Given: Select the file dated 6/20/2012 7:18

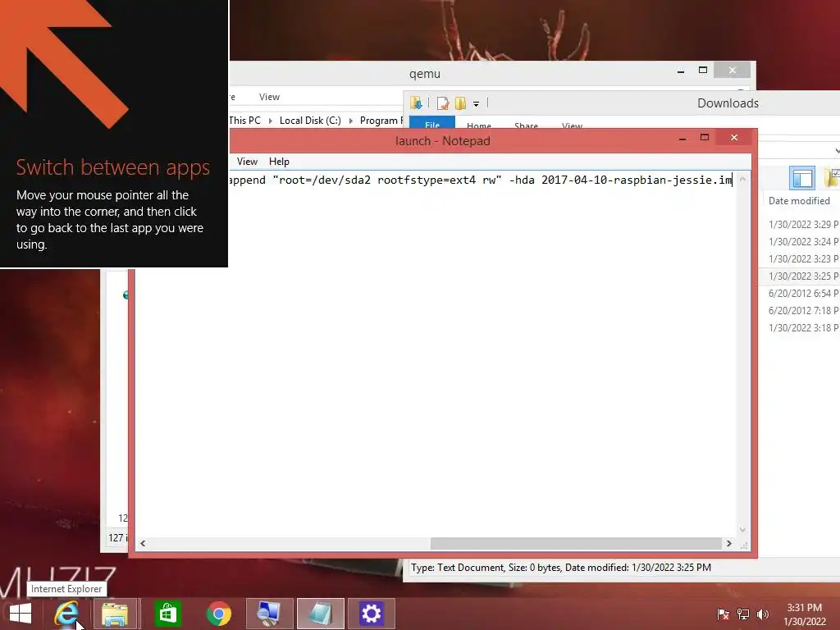Looking at the screenshot, I should [802, 310].
